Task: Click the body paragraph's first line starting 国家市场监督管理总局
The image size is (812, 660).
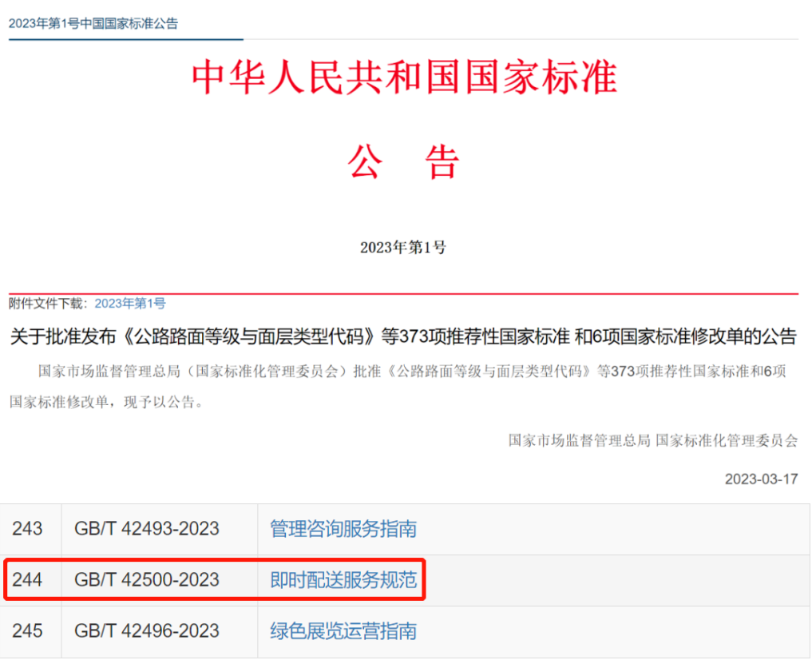Action: (x=413, y=372)
